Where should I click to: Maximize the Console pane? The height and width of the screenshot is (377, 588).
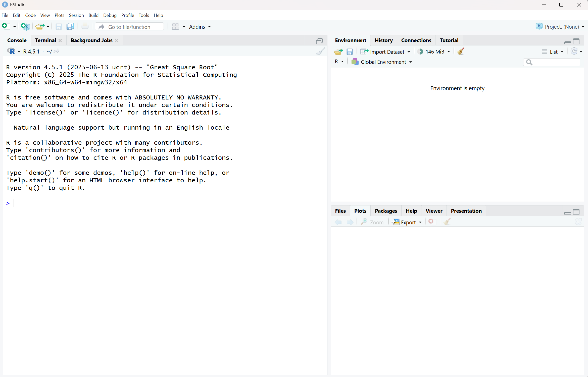pyautogui.click(x=319, y=41)
